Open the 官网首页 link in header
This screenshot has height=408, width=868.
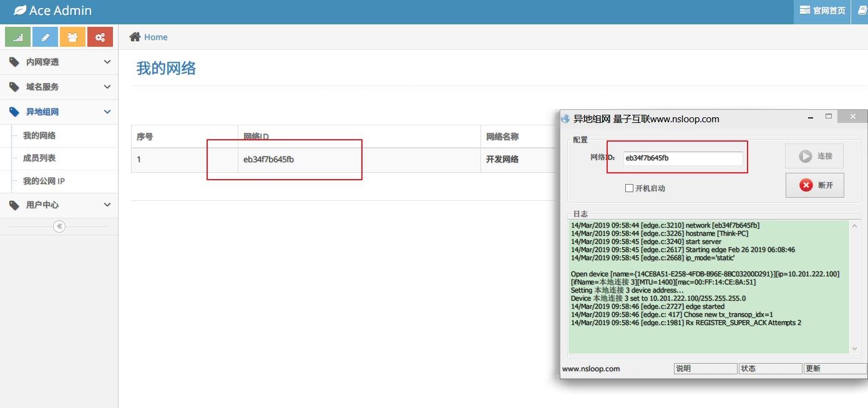822,11
